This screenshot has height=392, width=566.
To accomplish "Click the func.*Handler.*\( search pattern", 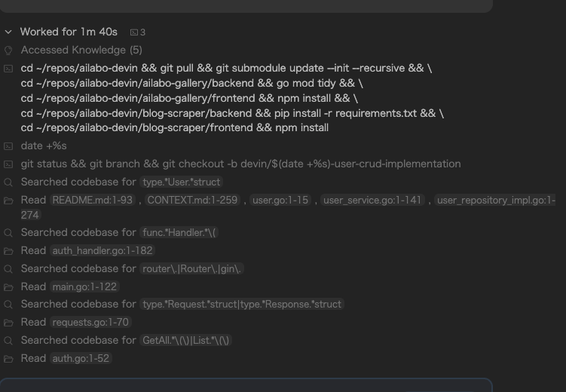I will [179, 232].
